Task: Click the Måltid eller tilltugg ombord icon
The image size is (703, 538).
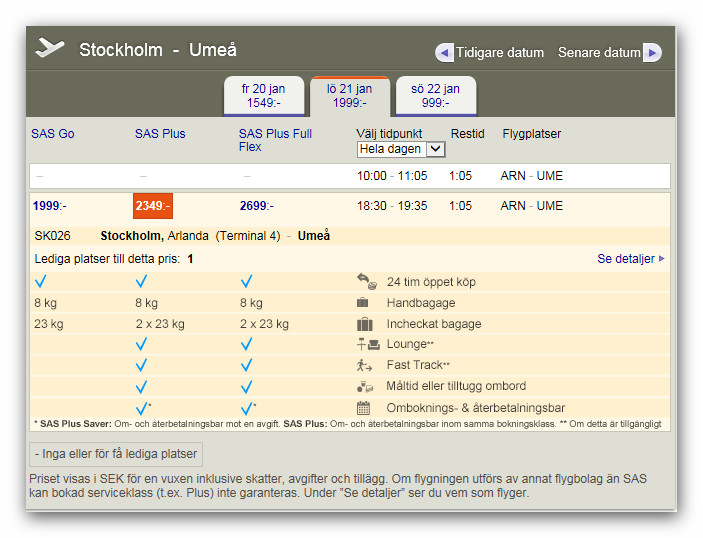Action: click(x=365, y=387)
